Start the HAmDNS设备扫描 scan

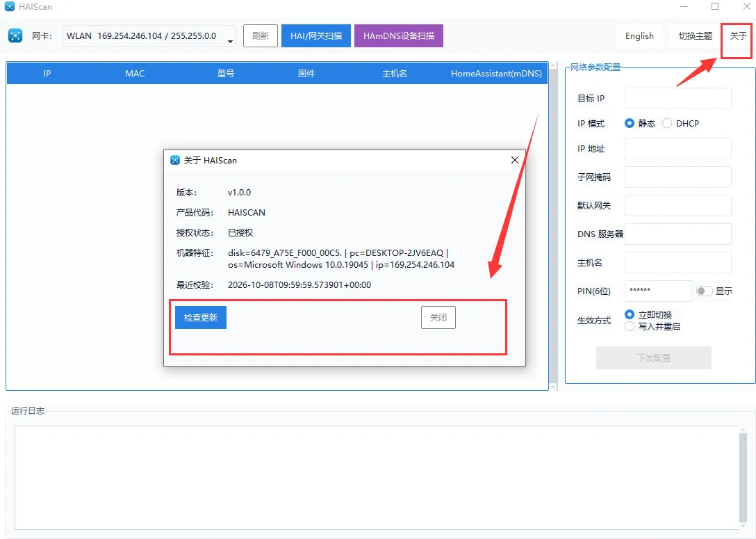tap(399, 35)
